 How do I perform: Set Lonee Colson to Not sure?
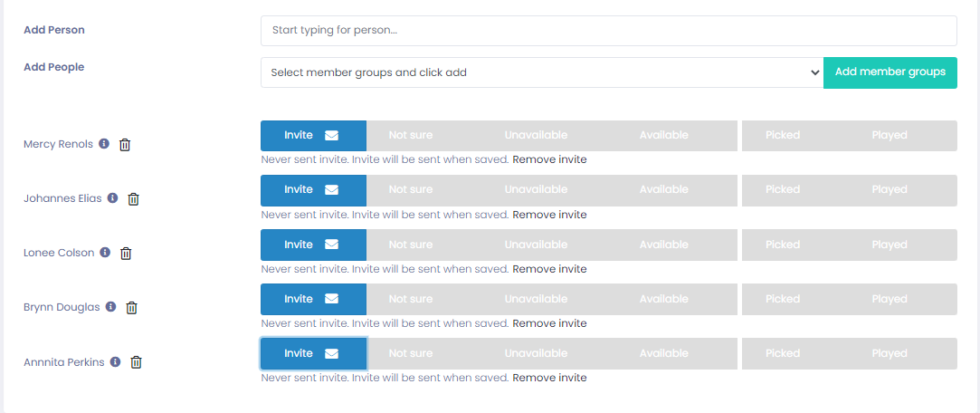coord(411,244)
